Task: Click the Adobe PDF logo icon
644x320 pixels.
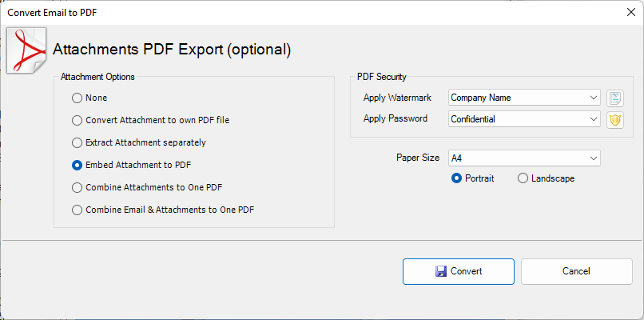Action: coord(26,50)
